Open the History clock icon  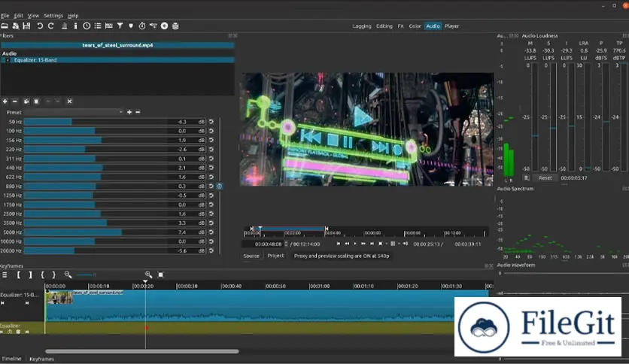87,26
